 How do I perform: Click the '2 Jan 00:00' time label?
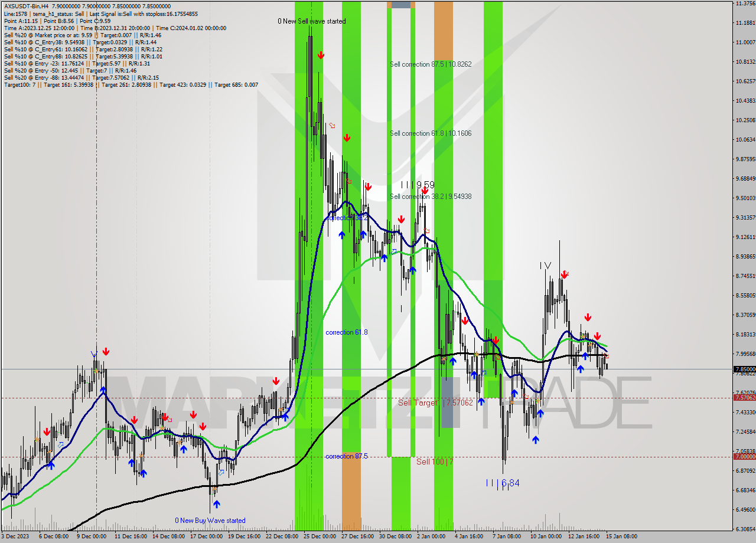coord(431,537)
